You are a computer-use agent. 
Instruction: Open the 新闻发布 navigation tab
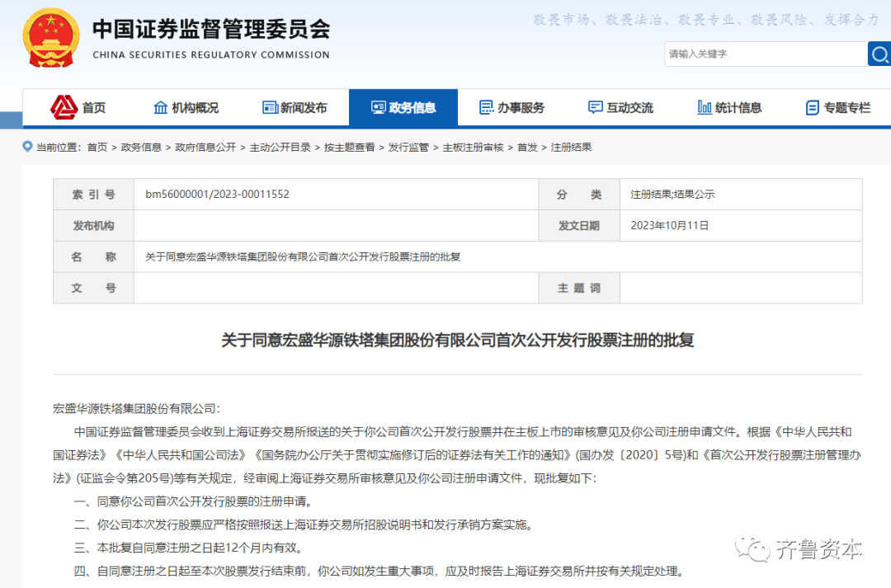click(295, 107)
